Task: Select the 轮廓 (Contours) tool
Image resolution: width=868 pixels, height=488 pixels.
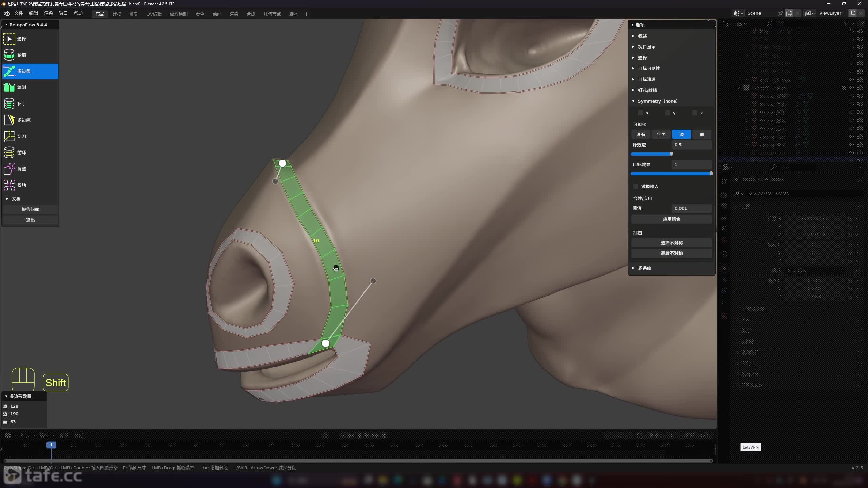Action: tap(21, 55)
